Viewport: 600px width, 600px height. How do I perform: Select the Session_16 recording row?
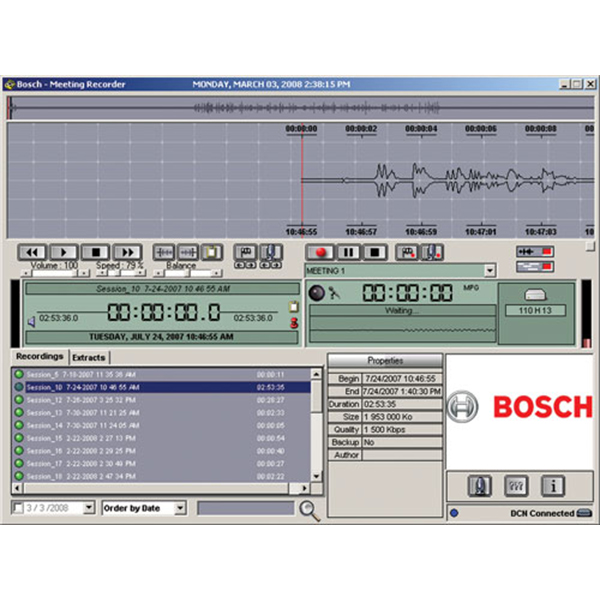[161, 451]
